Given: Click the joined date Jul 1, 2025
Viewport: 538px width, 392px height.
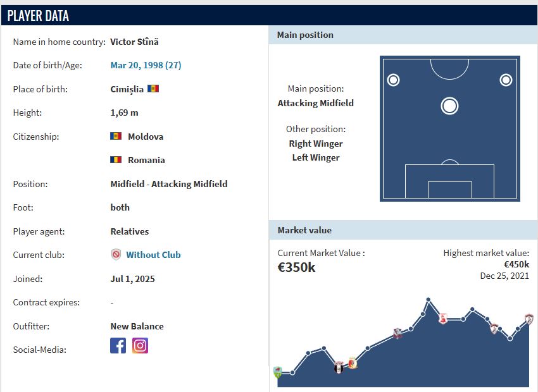Looking at the screenshot, I should pos(132,279).
